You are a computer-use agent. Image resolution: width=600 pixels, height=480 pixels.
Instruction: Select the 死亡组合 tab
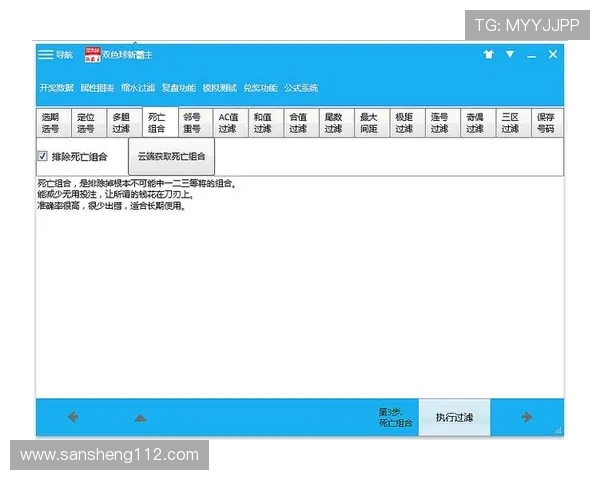tap(160, 122)
